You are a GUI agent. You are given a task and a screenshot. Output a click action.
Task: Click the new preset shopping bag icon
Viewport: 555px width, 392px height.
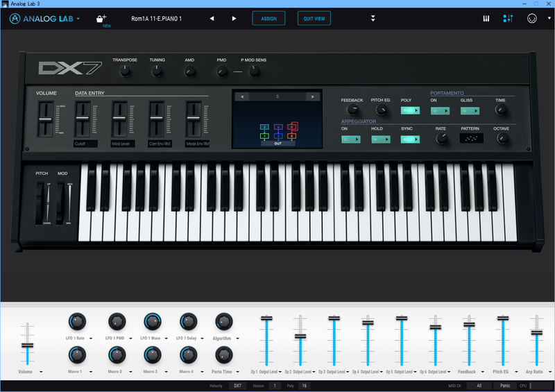(101, 19)
